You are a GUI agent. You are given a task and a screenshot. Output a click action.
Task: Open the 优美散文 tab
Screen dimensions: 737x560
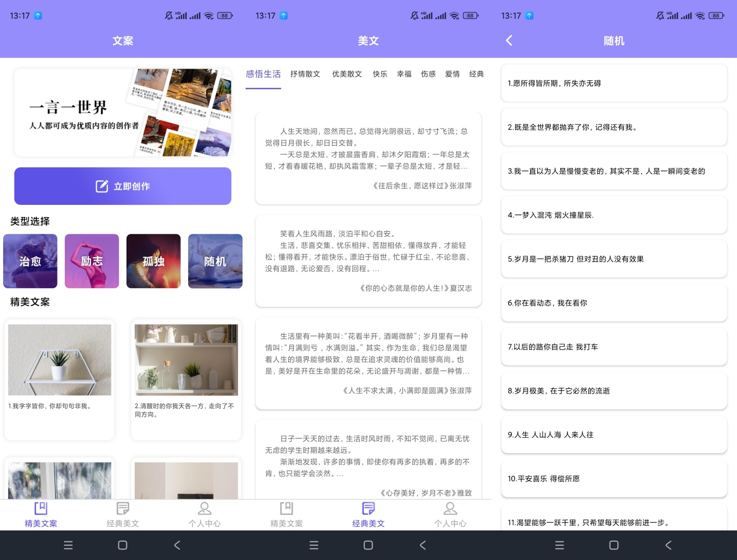(x=347, y=74)
